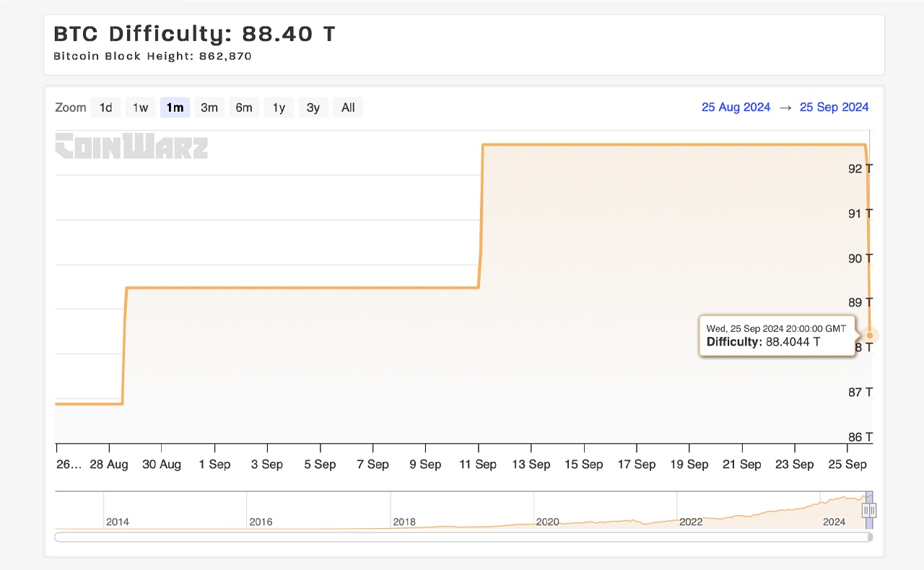Show All difficulty history
The height and width of the screenshot is (570, 924).
click(348, 108)
